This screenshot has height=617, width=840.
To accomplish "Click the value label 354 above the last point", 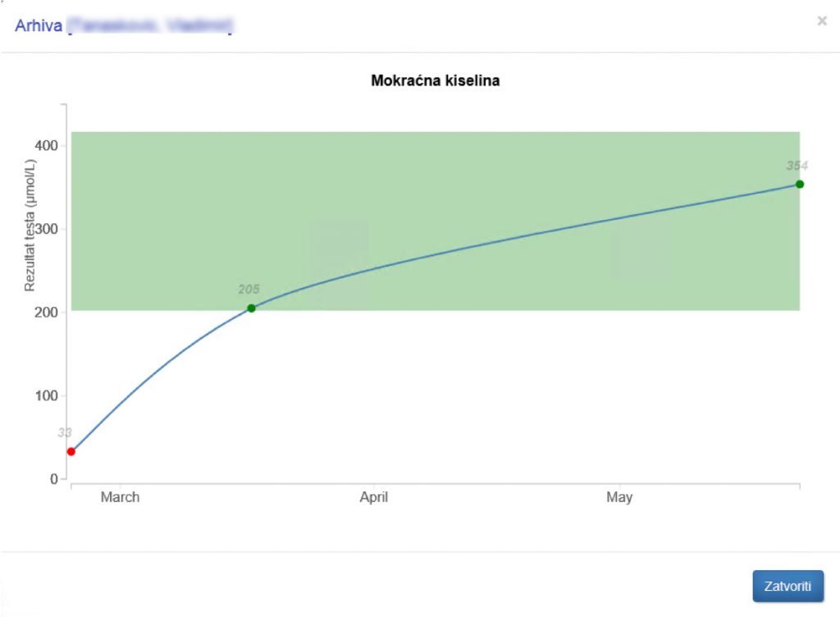I will [797, 166].
